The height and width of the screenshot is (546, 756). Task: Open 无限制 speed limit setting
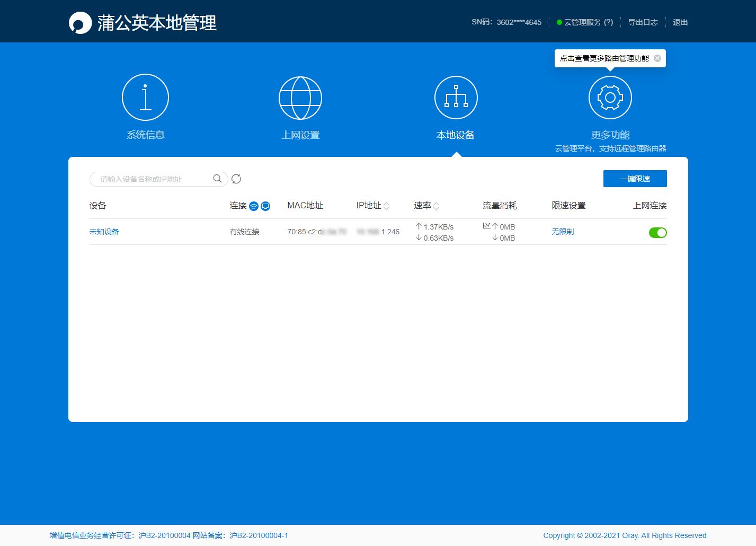[x=563, y=232]
